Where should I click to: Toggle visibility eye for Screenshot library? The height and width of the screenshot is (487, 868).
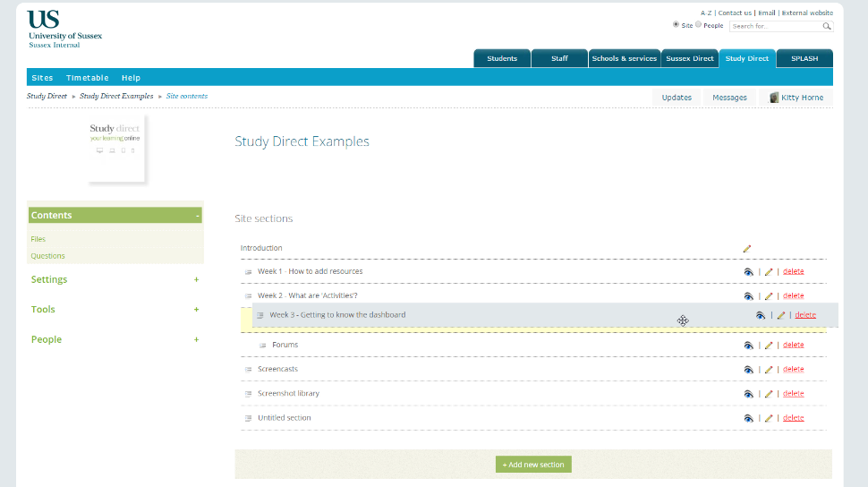point(748,394)
